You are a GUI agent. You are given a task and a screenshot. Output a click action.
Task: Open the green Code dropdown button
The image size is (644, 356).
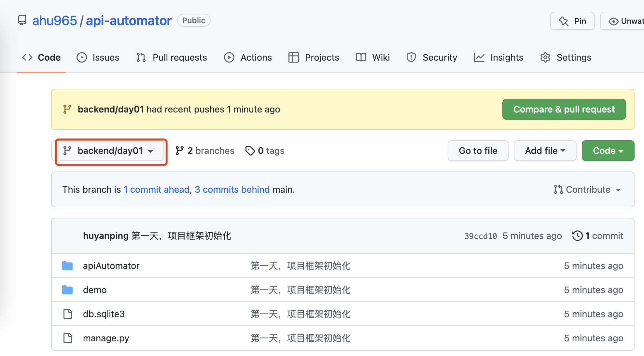point(608,151)
